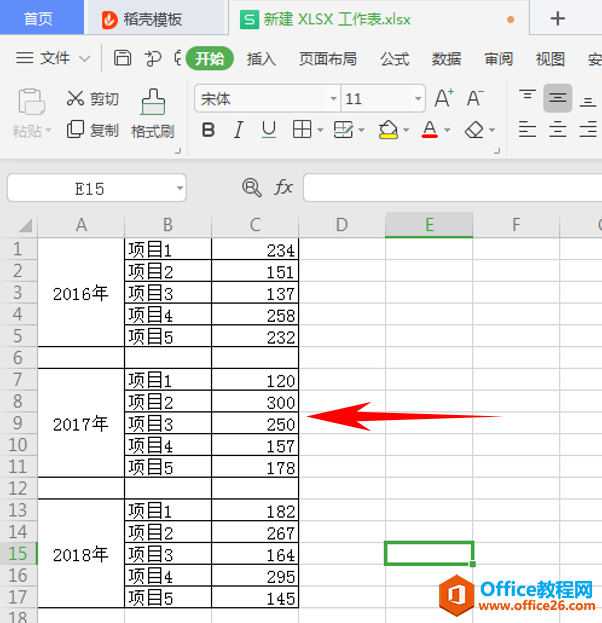Open the font group dialog launcher
The width and height of the screenshot is (602, 623).
tap(497, 151)
